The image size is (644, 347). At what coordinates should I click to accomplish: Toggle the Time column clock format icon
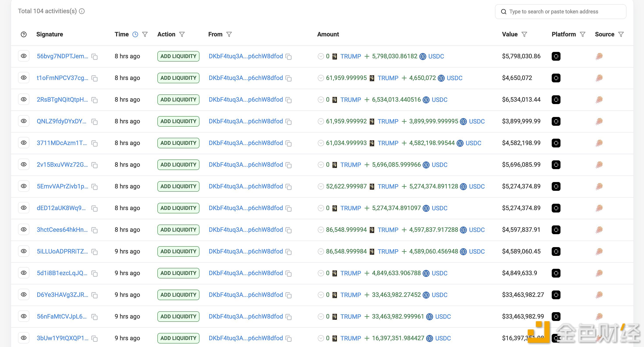tap(135, 34)
